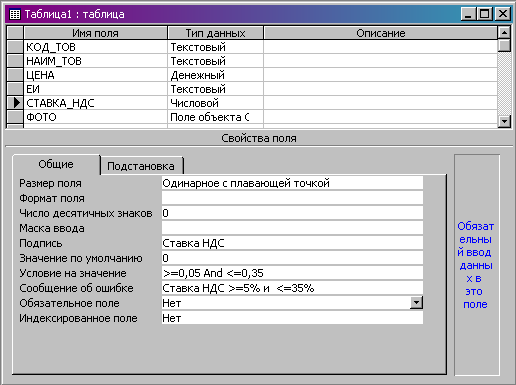This screenshot has width=516, height=385.
Task: Click the description cell of СТАВКА_НДС
Action: pyautogui.click(x=380, y=103)
